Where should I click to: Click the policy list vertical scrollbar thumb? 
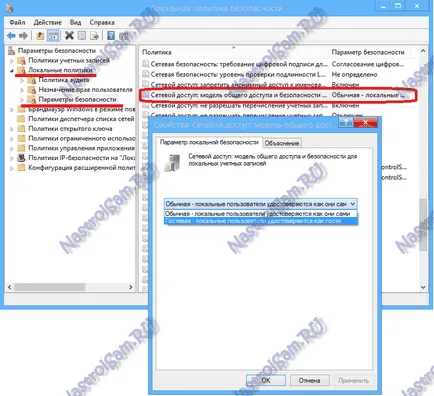(423, 224)
